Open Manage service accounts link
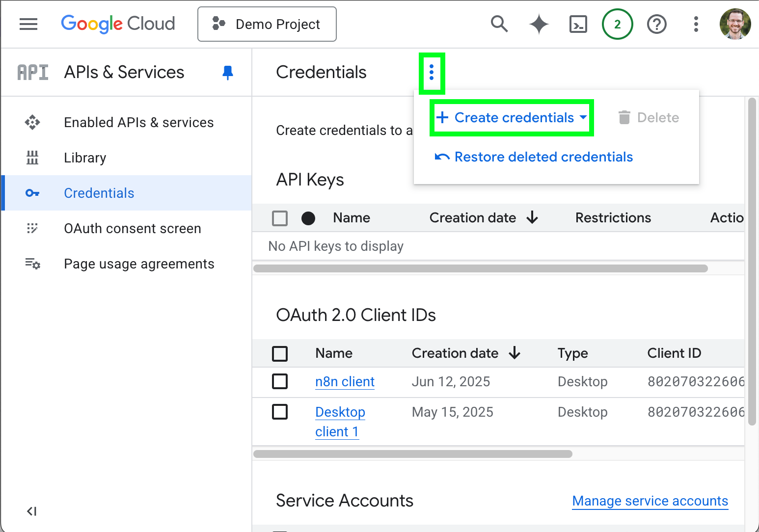This screenshot has width=759, height=532. (650, 501)
